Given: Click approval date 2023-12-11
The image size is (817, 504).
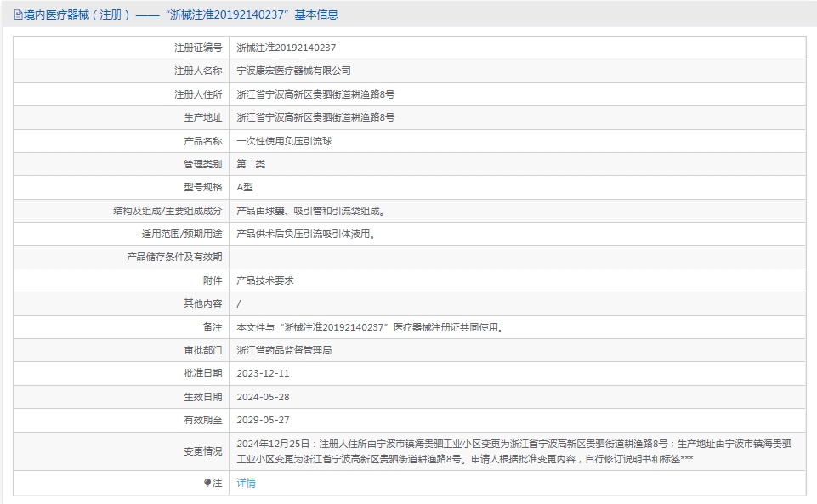Looking at the screenshot, I should [x=263, y=373].
